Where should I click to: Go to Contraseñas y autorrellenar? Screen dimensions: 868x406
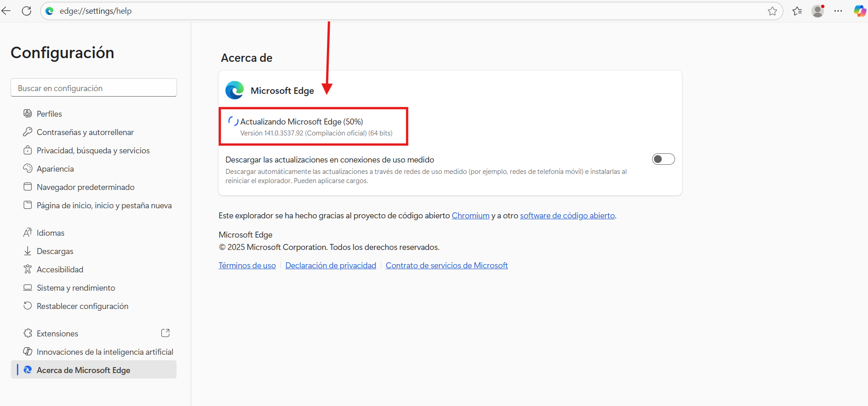click(x=85, y=132)
